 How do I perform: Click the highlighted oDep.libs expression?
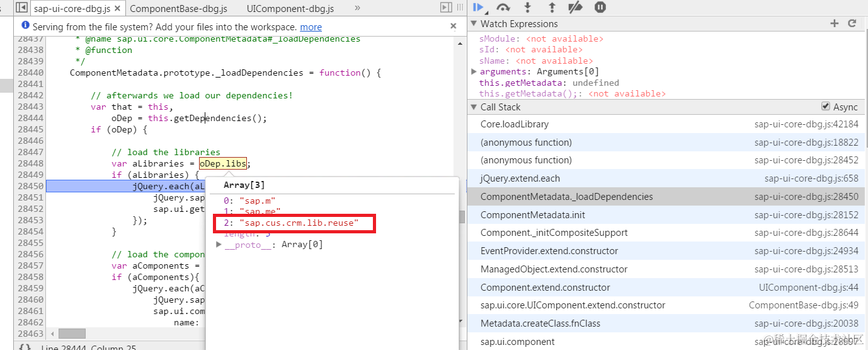223,164
